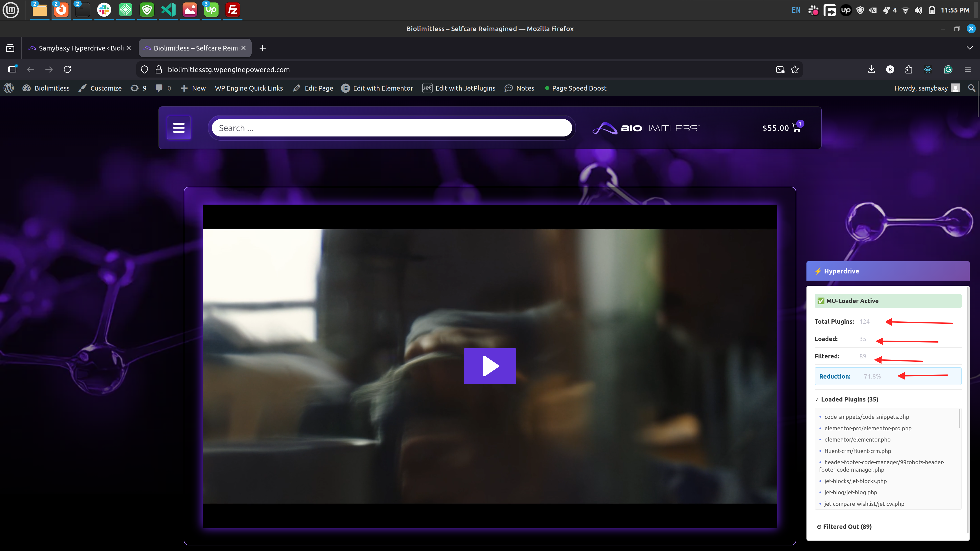This screenshot has width=980, height=551.
Task: Toggle the Hyperdrive panel header
Action: [x=888, y=271]
